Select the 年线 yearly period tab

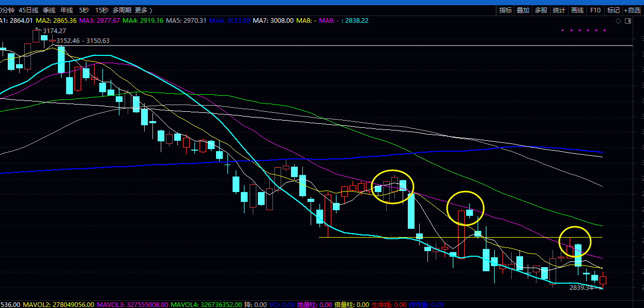coord(67,10)
